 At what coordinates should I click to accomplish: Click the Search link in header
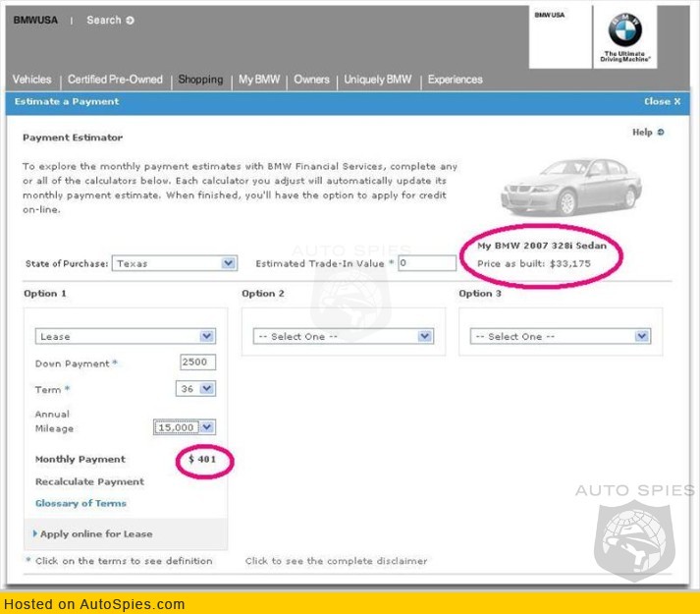[104, 20]
